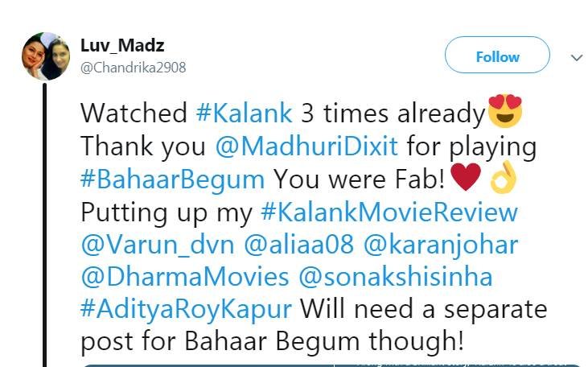This screenshot has width=588, height=367.
Task: Expand the tweet options chevron
Action: point(576,58)
